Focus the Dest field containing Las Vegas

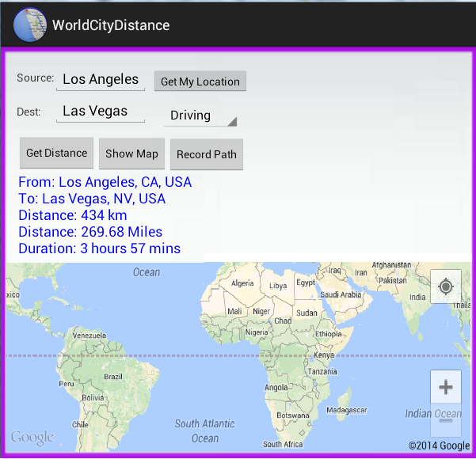[x=101, y=112]
